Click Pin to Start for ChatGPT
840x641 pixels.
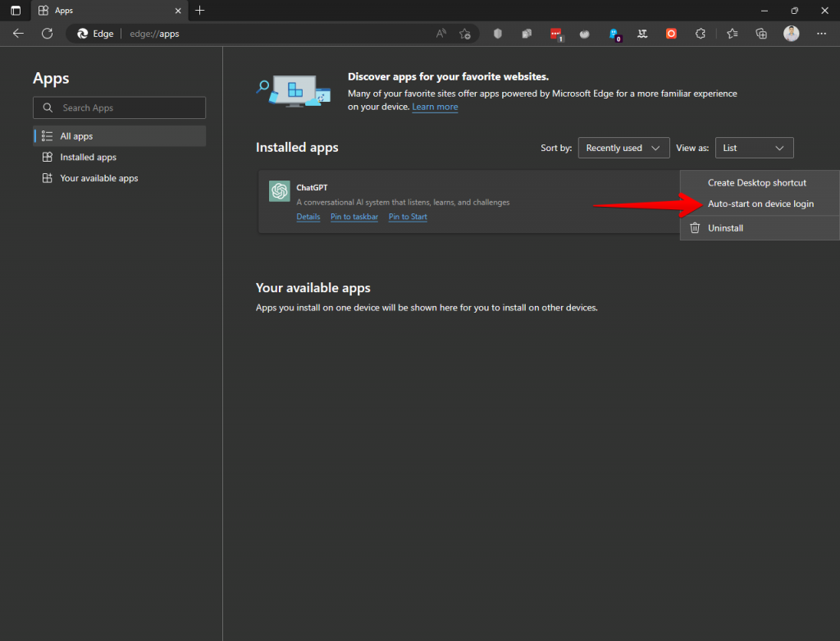(x=408, y=217)
